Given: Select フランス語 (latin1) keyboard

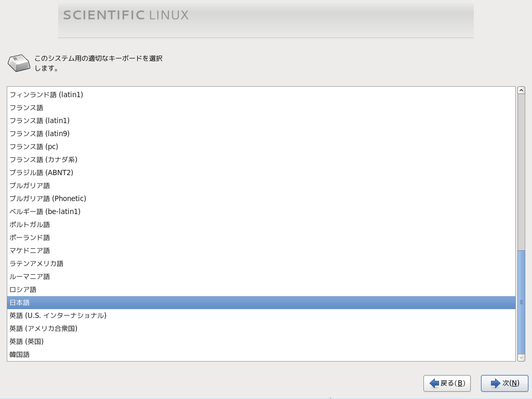Looking at the screenshot, I should coord(261,121).
